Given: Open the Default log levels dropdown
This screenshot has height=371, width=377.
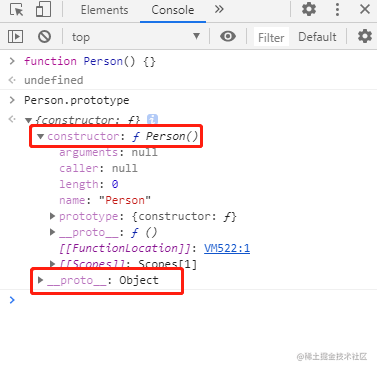Looking at the screenshot, I should (317, 37).
